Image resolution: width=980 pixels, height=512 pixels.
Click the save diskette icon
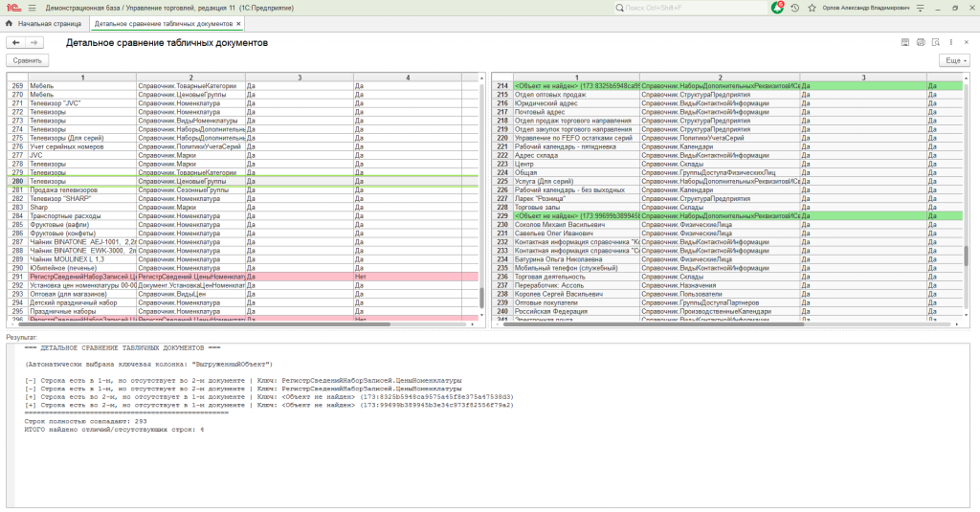point(904,43)
